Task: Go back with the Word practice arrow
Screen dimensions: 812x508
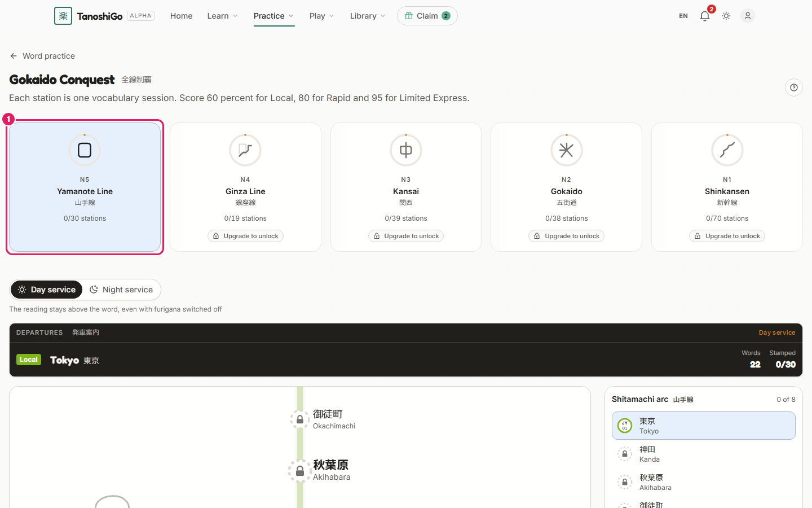Action: coord(14,56)
